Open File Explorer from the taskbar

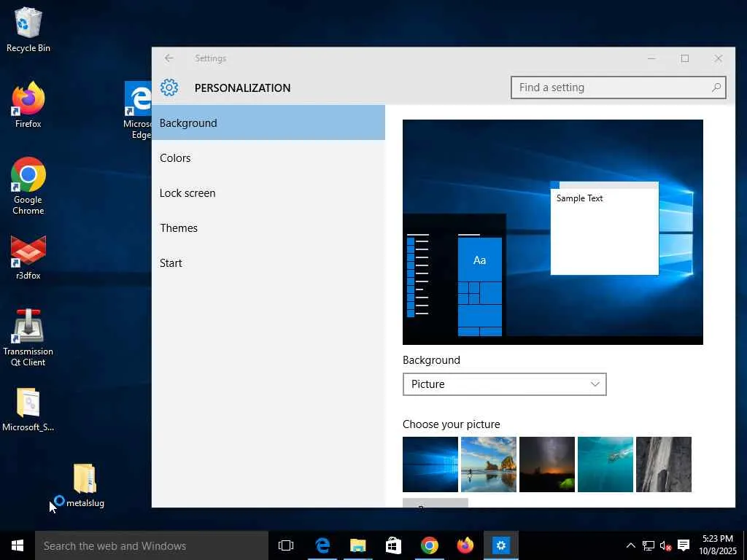[357, 545]
